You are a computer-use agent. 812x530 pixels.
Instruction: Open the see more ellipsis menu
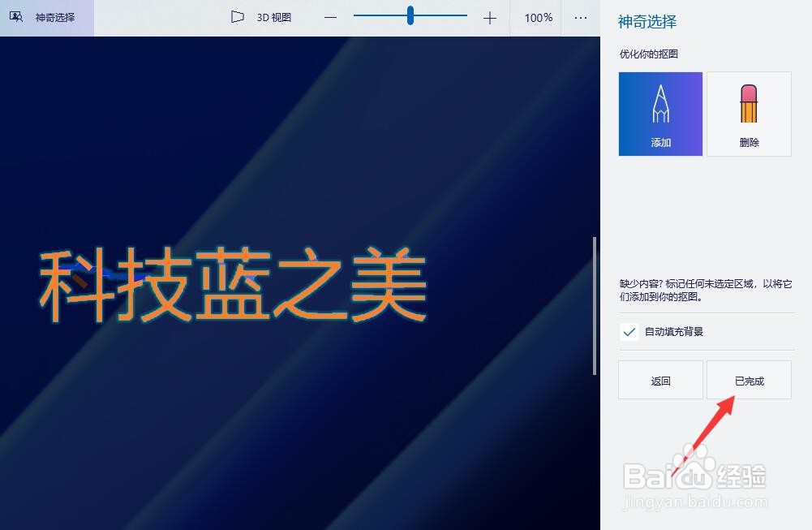pyautogui.click(x=580, y=16)
